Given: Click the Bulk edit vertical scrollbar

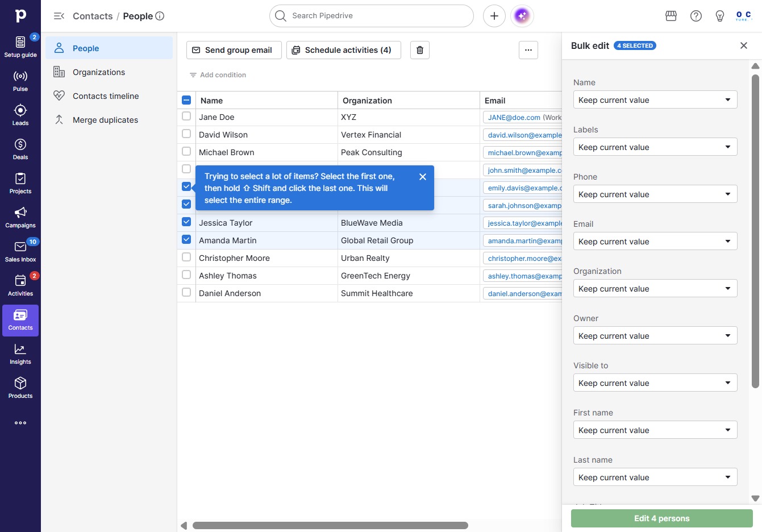Looking at the screenshot, I should click(755, 231).
